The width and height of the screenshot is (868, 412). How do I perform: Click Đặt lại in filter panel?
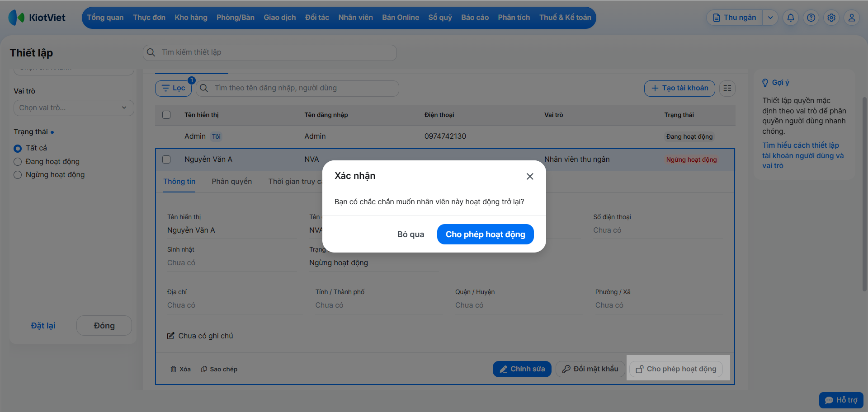pos(43,326)
